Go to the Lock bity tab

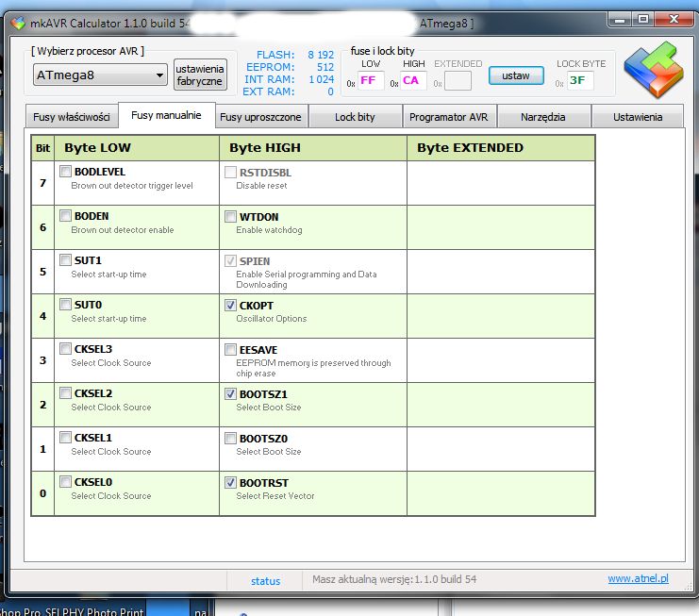(x=355, y=117)
